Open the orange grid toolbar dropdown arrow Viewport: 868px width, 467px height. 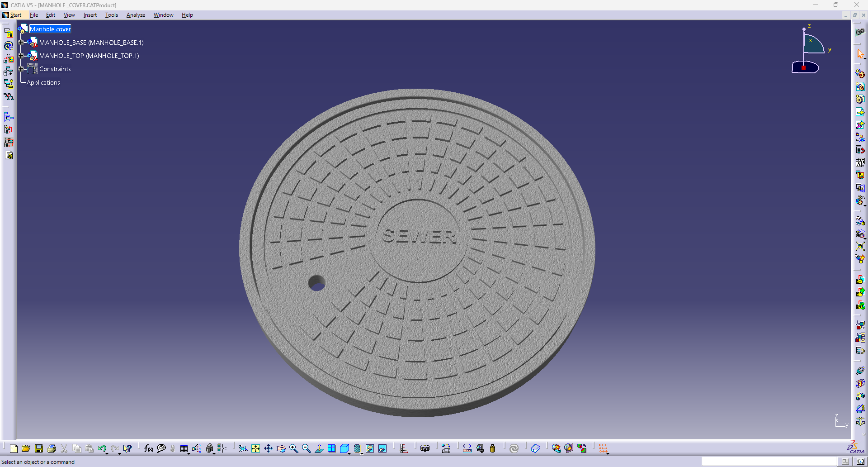(608, 453)
